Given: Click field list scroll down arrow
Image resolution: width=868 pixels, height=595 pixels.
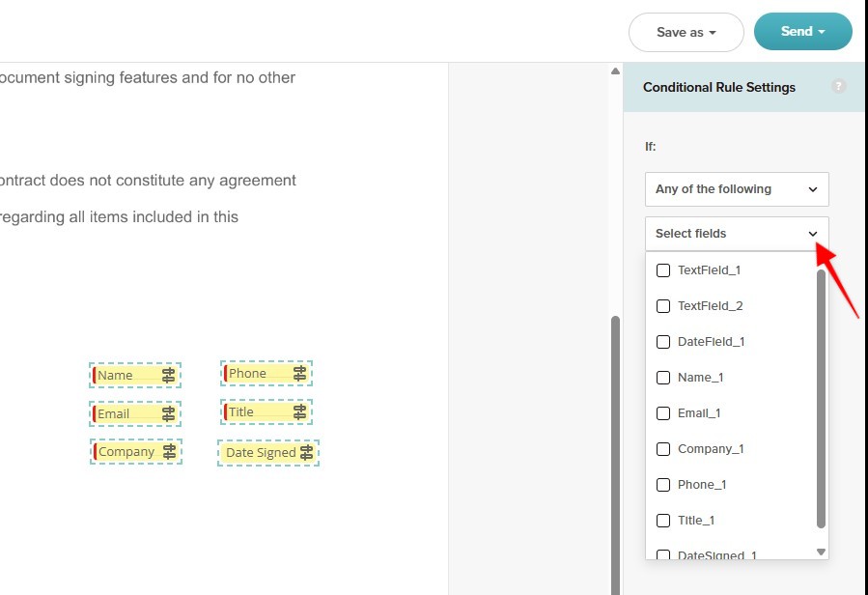Looking at the screenshot, I should 821,552.
